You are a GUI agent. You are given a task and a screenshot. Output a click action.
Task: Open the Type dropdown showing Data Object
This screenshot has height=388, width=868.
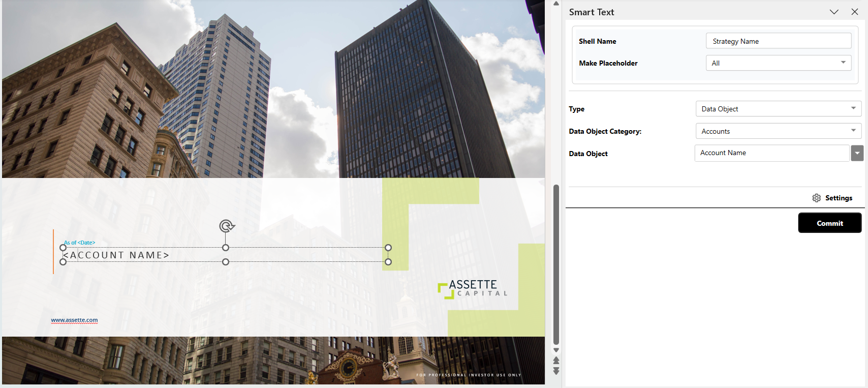pyautogui.click(x=778, y=109)
